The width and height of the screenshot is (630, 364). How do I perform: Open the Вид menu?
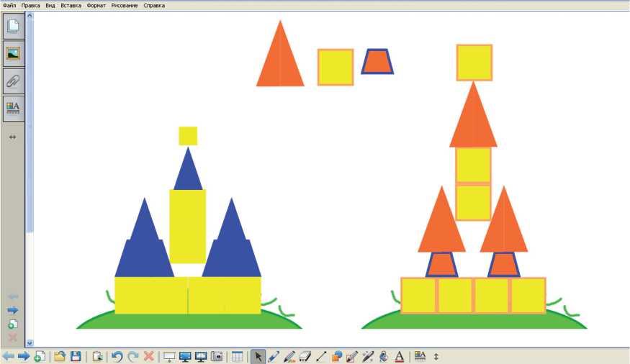(50, 6)
